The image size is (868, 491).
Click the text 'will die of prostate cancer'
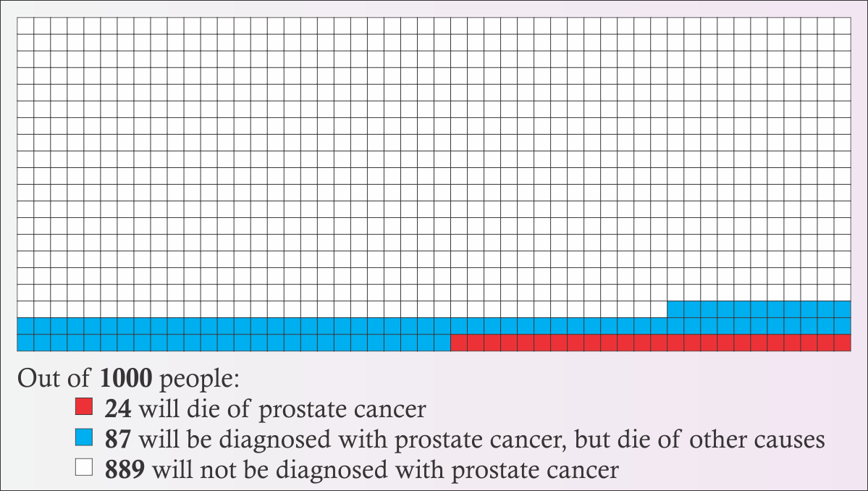click(282, 410)
